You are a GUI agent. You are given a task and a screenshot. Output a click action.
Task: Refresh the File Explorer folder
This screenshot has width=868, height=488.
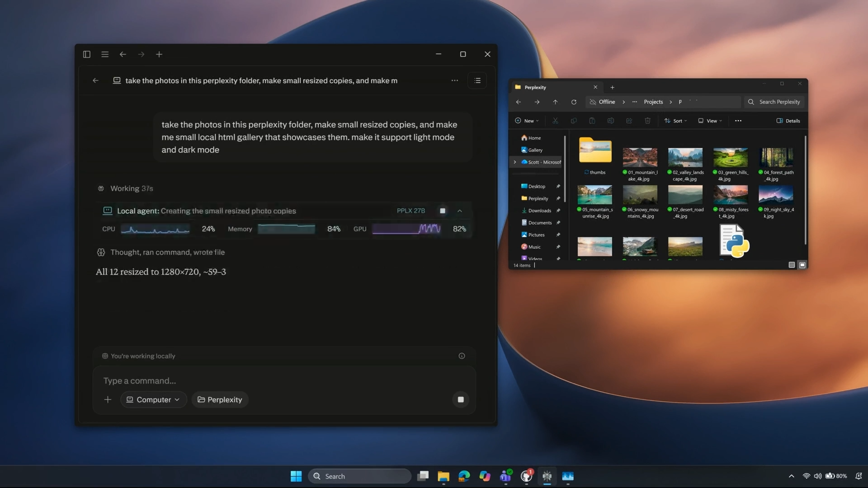(x=574, y=102)
